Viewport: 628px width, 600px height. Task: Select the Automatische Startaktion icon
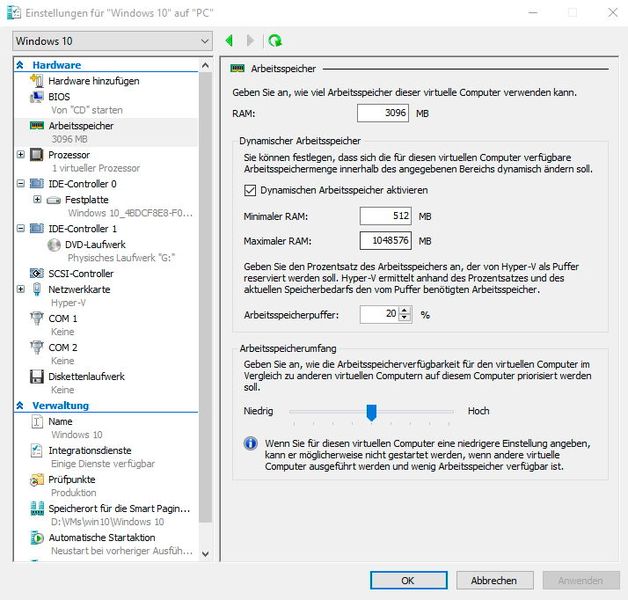coord(37,538)
